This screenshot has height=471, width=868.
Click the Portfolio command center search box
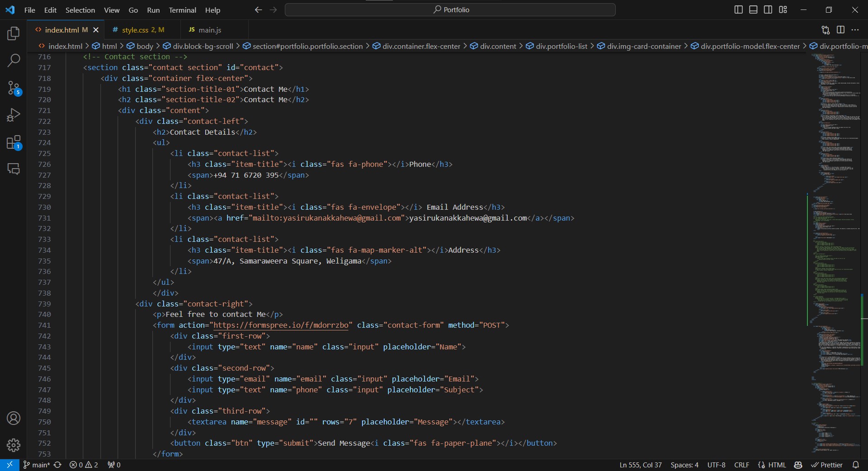[x=450, y=10]
